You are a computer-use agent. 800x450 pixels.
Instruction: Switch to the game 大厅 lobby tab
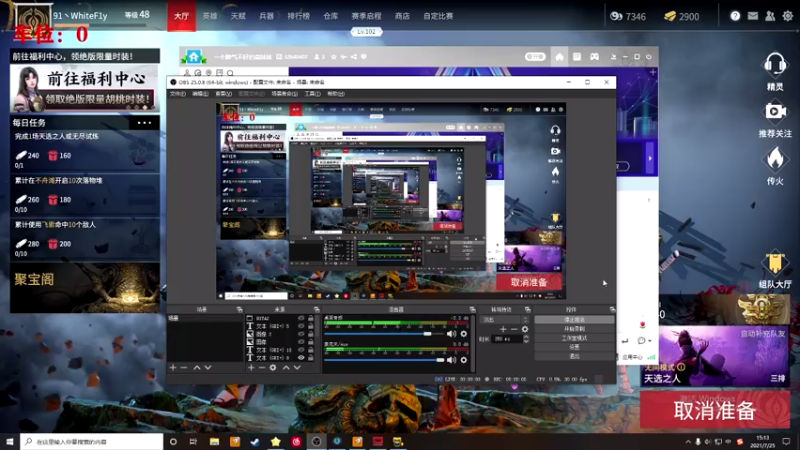(x=182, y=16)
